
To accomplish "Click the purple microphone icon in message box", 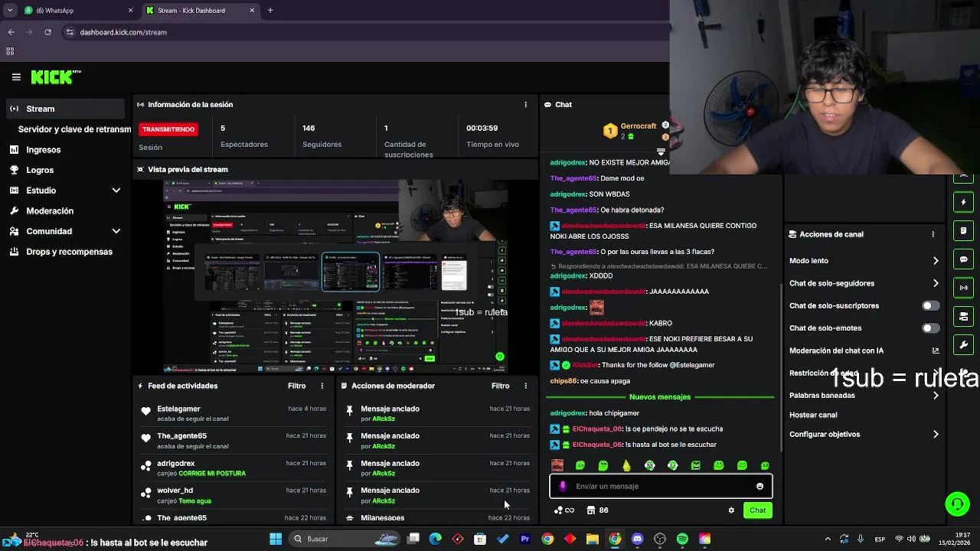I will click(x=563, y=486).
